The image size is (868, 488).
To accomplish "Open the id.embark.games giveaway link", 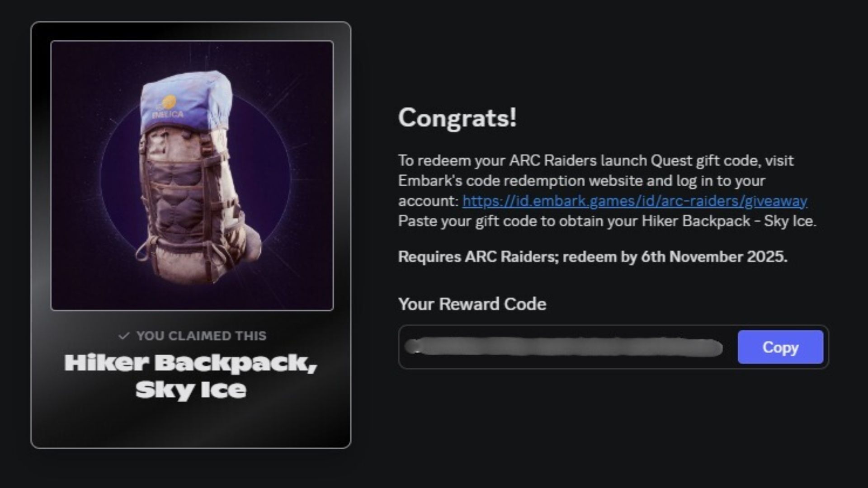I will click(635, 201).
